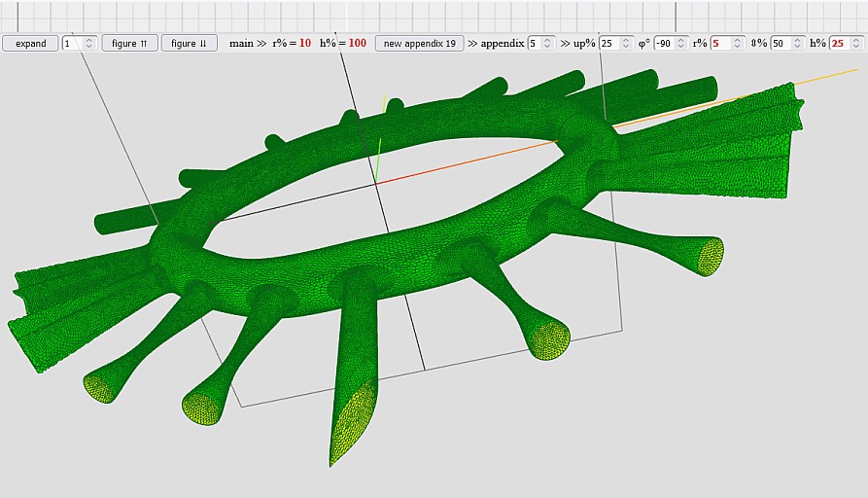Viewport: 868px width, 498px height.
Task: Click the expand button
Action: [x=30, y=44]
